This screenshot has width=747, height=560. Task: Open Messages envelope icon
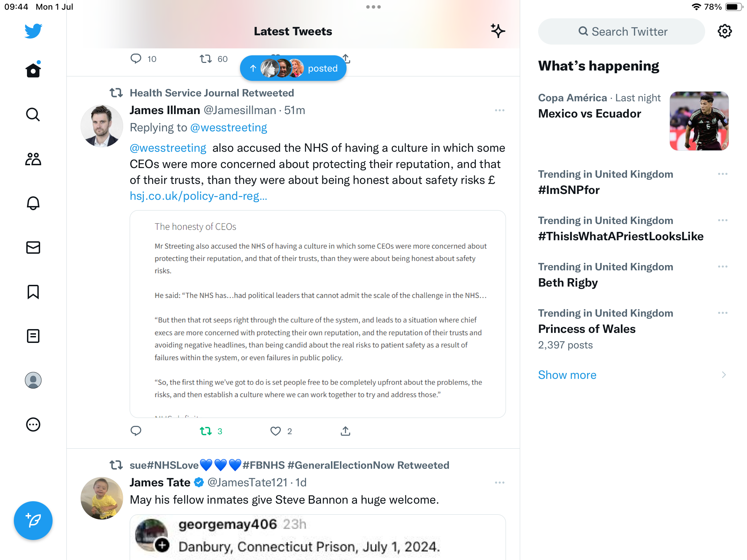point(33,248)
